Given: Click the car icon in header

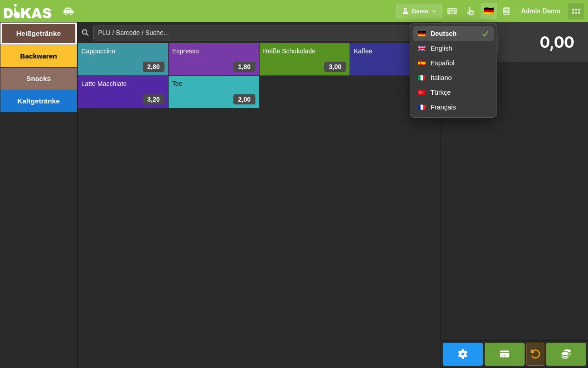Looking at the screenshot, I should [x=68, y=11].
